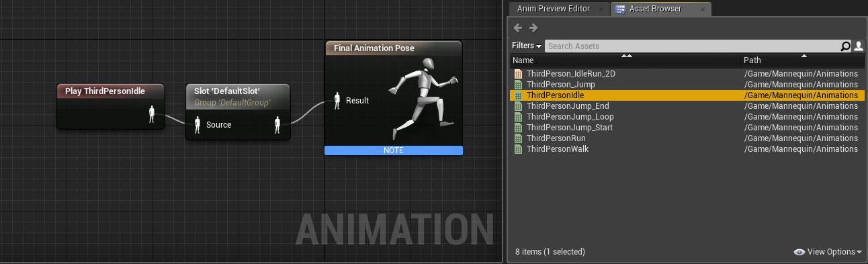
Task: Click the animation icon for ThirdPersonIdle row
Action: 518,95
